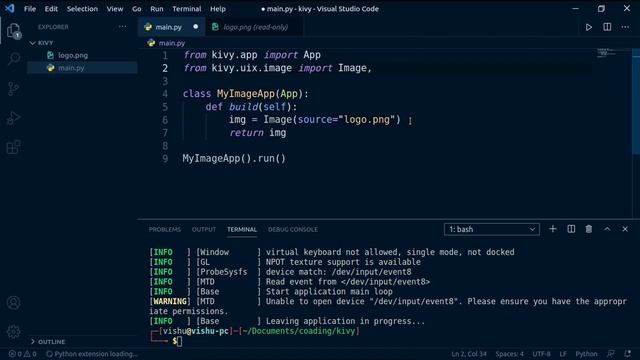The width and height of the screenshot is (640, 360).
Task: Open the Go menu
Action: pyautogui.click(x=136, y=9)
